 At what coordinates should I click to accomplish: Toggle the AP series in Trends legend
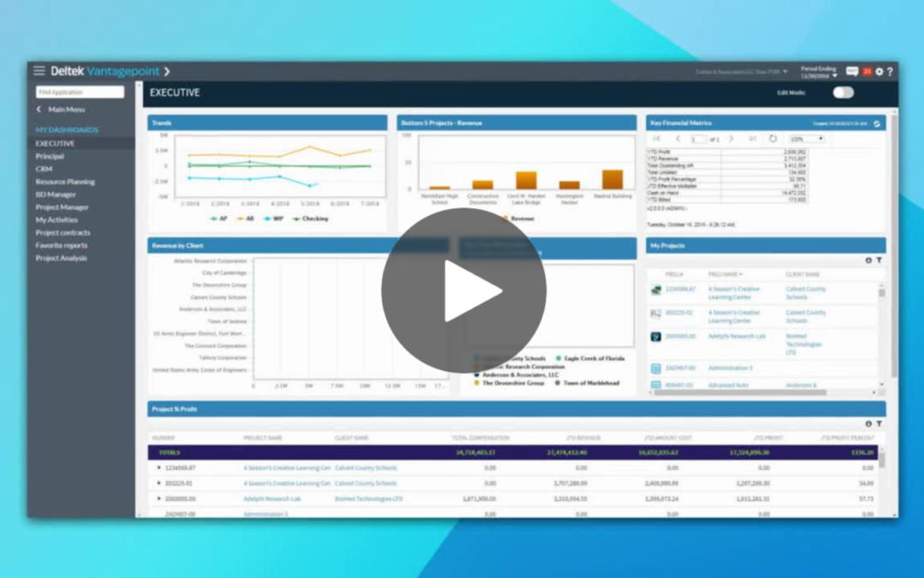pos(218,219)
